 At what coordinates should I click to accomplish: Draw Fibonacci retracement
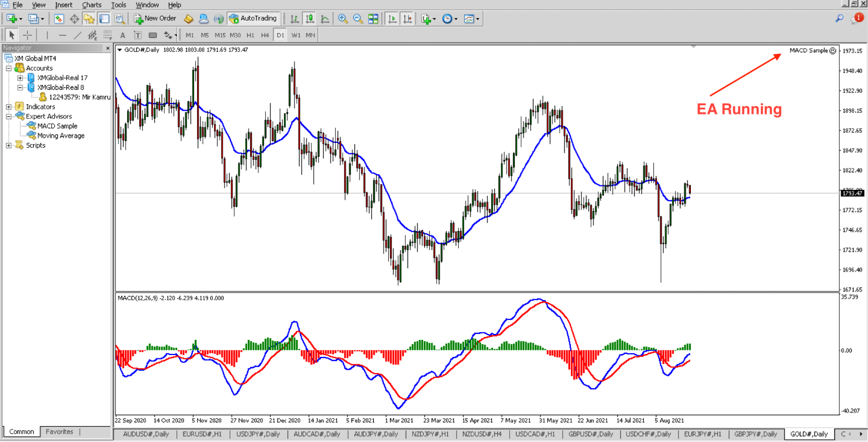pyautogui.click(x=107, y=35)
